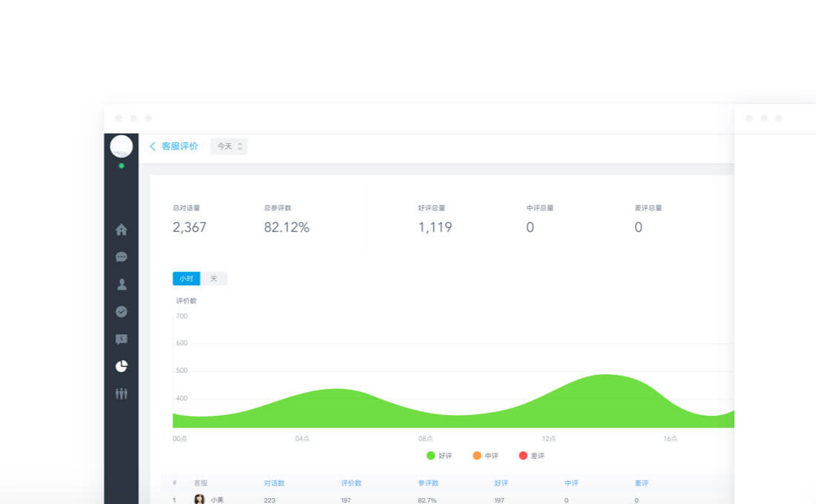Image resolution: width=816 pixels, height=504 pixels.
Task: Click the checkmark circle sidebar icon
Action: point(122,312)
